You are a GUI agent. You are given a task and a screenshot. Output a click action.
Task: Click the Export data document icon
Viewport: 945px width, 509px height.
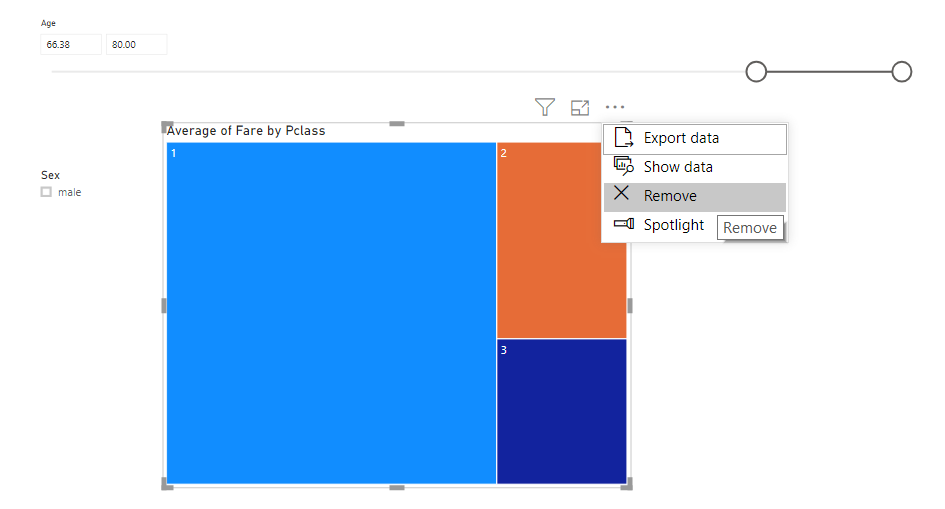click(x=623, y=138)
